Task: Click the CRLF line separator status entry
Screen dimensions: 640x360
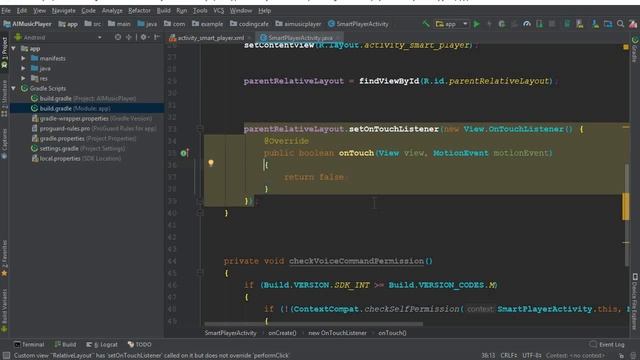Action: (509, 356)
